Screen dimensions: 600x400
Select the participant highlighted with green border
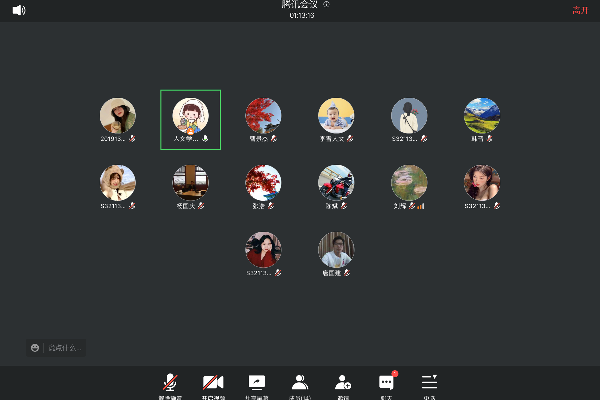[x=190, y=119]
